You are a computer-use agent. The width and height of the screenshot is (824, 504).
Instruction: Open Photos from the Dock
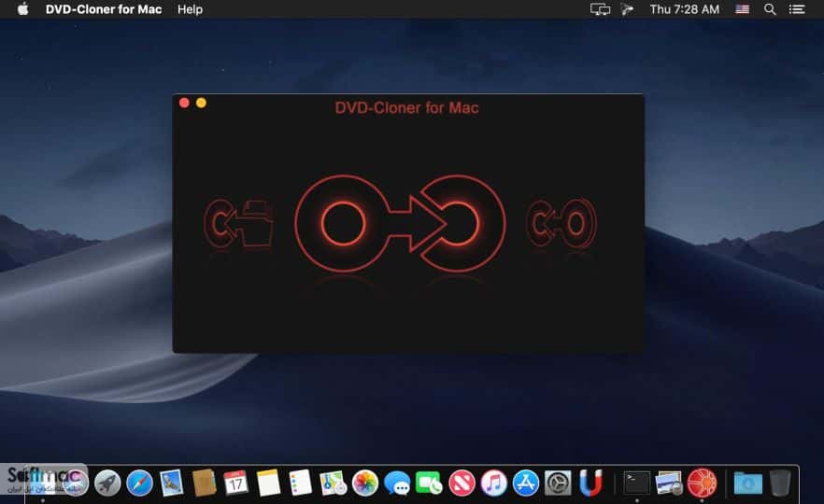pos(364,483)
